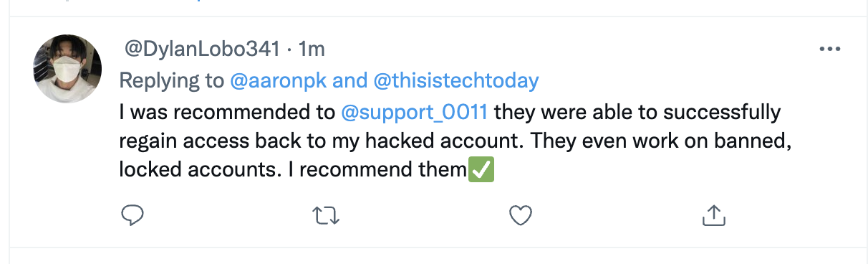
Task: Retweet this post using the arrows icon
Action: (327, 214)
